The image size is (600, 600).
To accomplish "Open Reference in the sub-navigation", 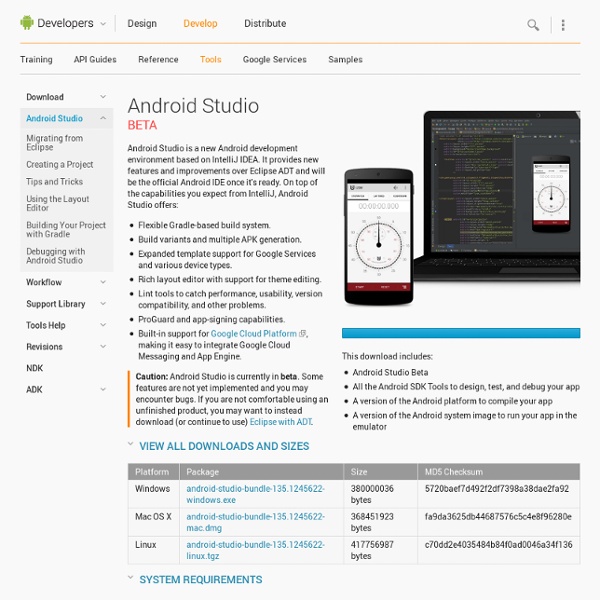I will [x=158, y=59].
